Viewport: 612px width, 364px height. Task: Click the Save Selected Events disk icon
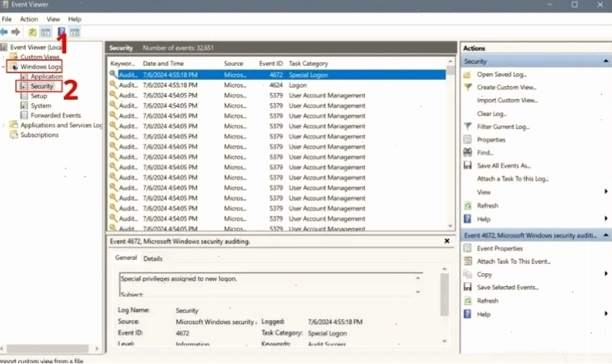468,287
